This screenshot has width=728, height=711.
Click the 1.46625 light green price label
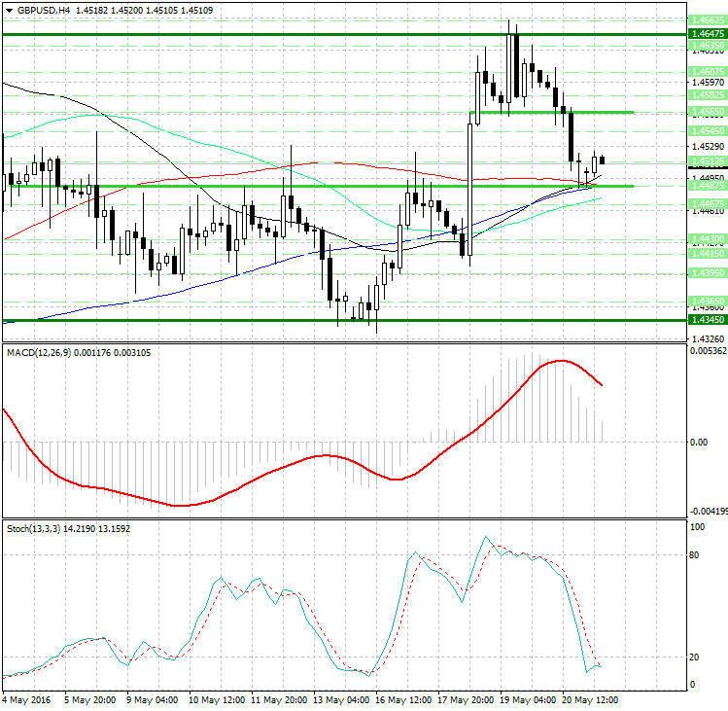pos(706,19)
